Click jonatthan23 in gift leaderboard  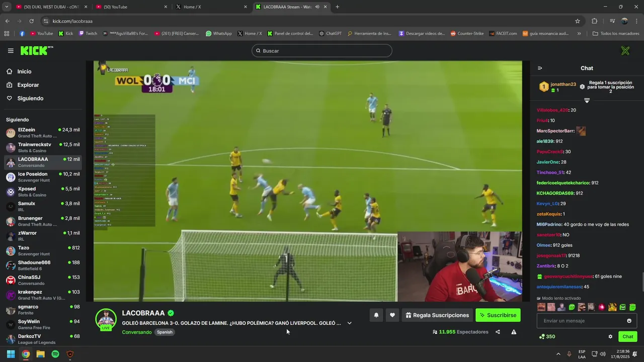click(x=563, y=84)
